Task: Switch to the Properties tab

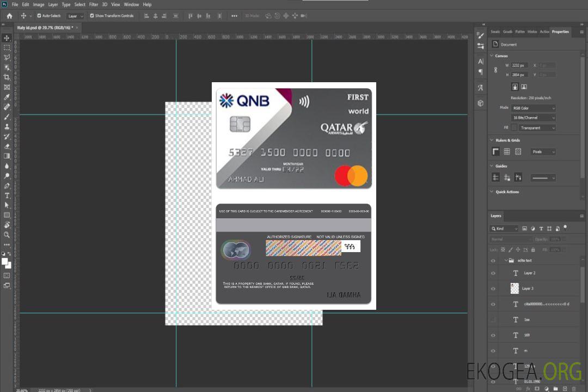Action: pyautogui.click(x=560, y=32)
